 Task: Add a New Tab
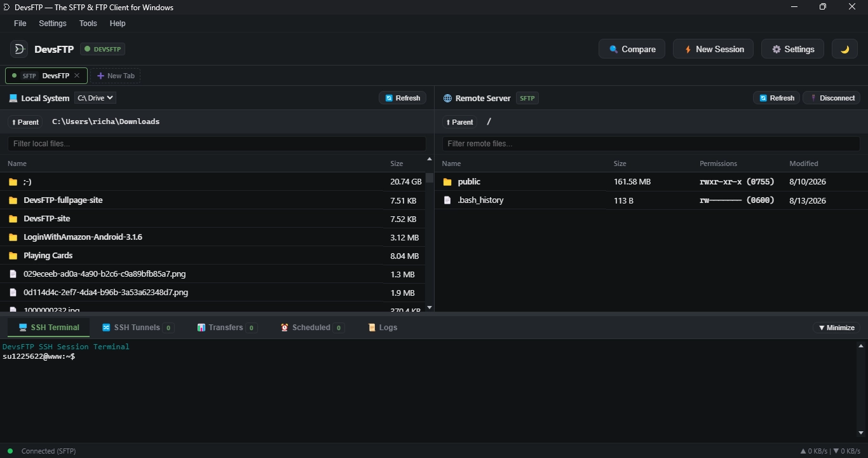115,76
